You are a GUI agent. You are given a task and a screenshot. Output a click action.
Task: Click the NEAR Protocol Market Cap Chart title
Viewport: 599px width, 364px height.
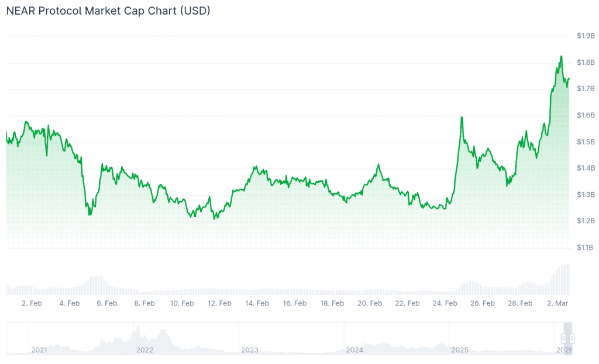click(108, 11)
